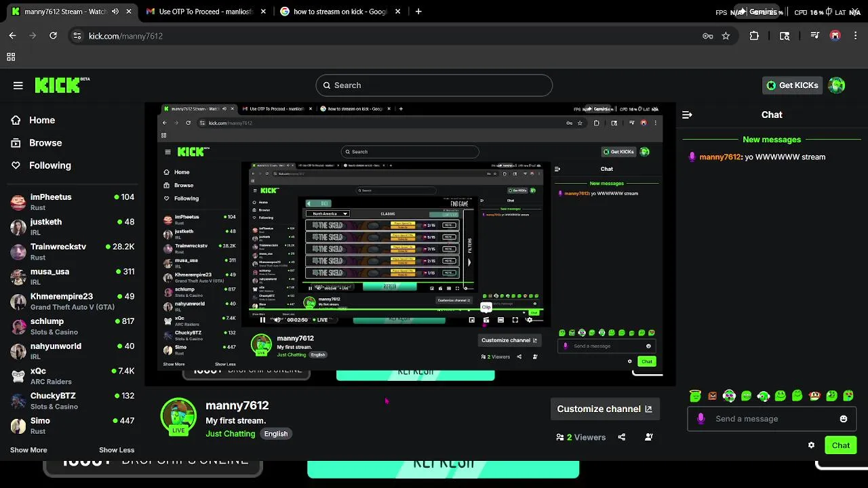Open ChuckyBTZ channel in sidebar
Viewport: 868px width, 488px height.
click(x=72, y=401)
